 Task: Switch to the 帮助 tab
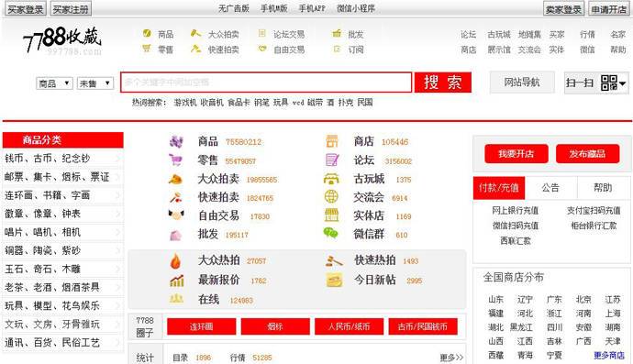tap(603, 188)
